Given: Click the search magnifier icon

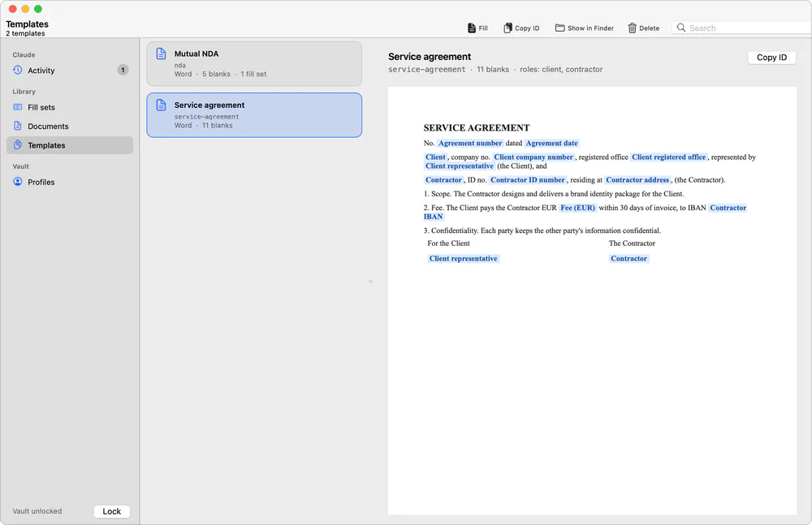Looking at the screenshot, I should tap(681, 28).
